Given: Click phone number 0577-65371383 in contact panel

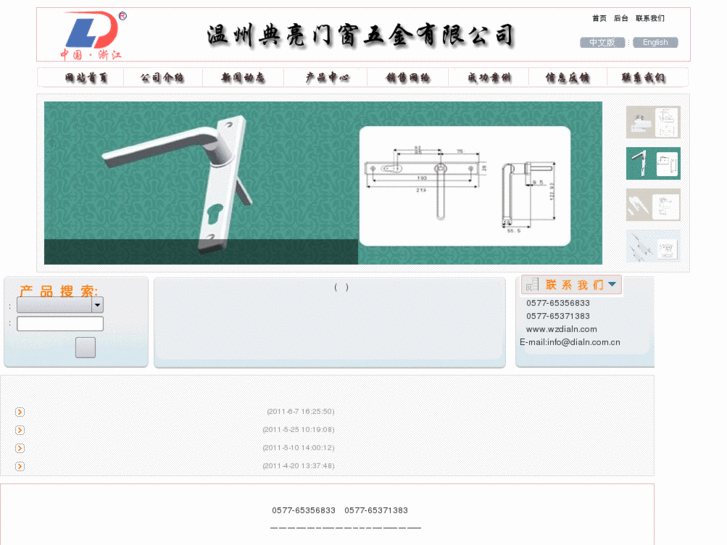Looking at the screenshot, I should 558,316.
